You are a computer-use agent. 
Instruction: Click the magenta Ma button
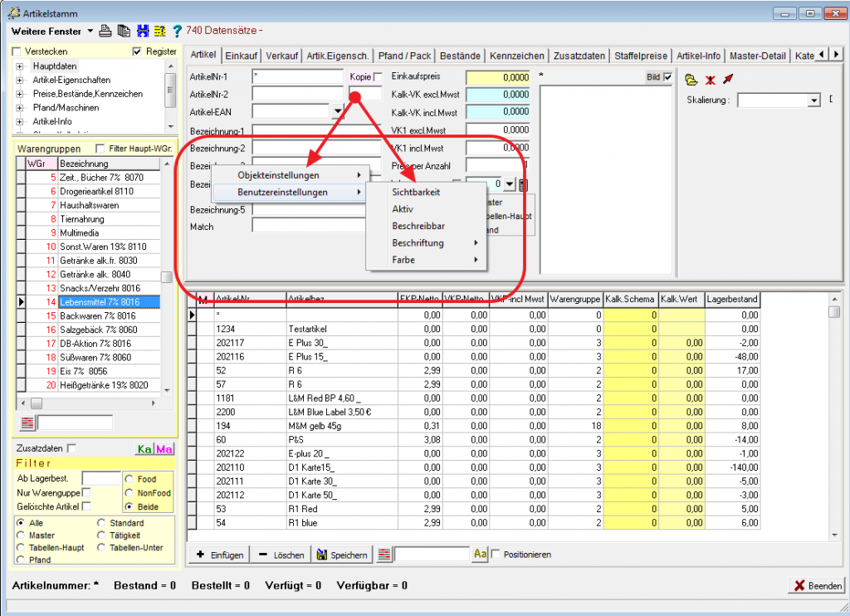click(x=164, y=449)
